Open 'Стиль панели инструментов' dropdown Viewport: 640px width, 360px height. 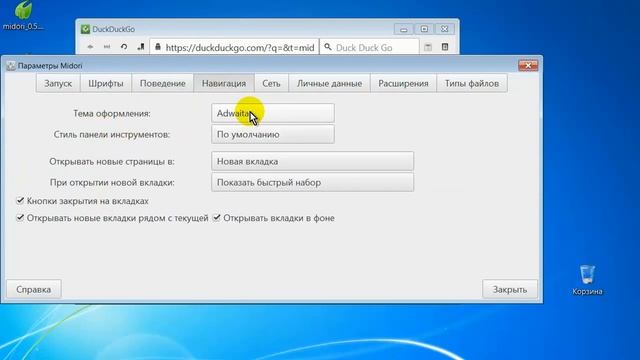pos(273,134)
